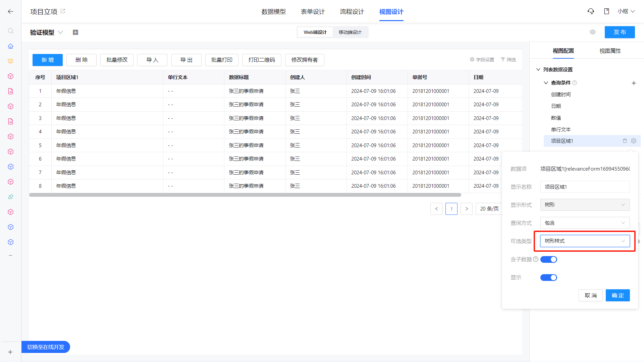This screenshot has height=362, width=644.
Task: Collapse the 查询条件 group
Action: coord(546,83)
